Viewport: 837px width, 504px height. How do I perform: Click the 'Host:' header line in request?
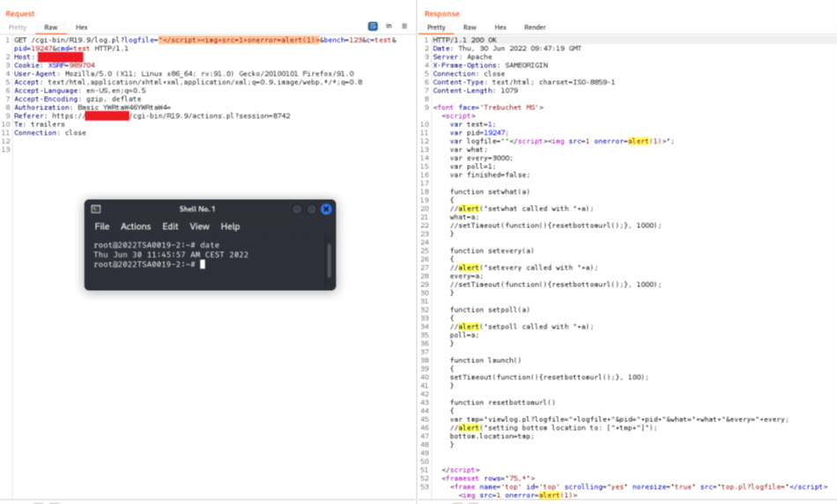point(48,56)
